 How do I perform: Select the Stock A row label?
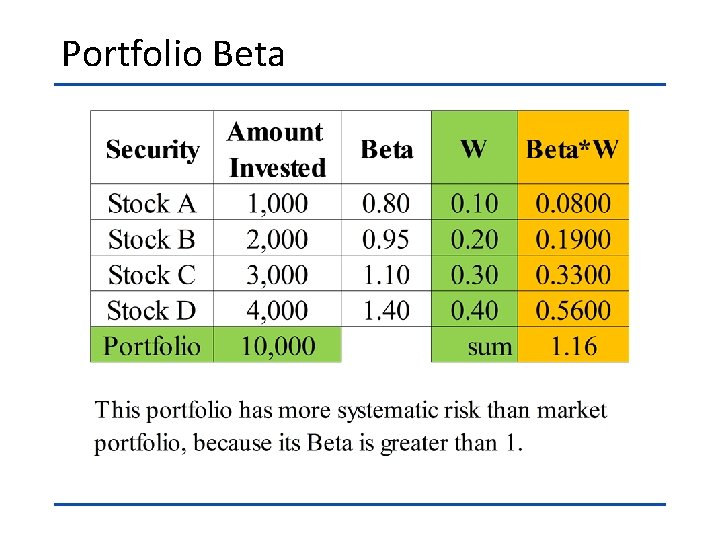click(152, 202)
